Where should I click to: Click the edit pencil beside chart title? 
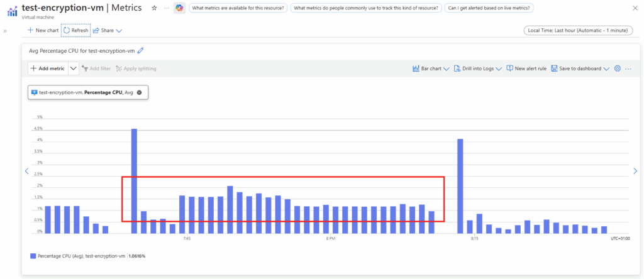tap(140, 50)
